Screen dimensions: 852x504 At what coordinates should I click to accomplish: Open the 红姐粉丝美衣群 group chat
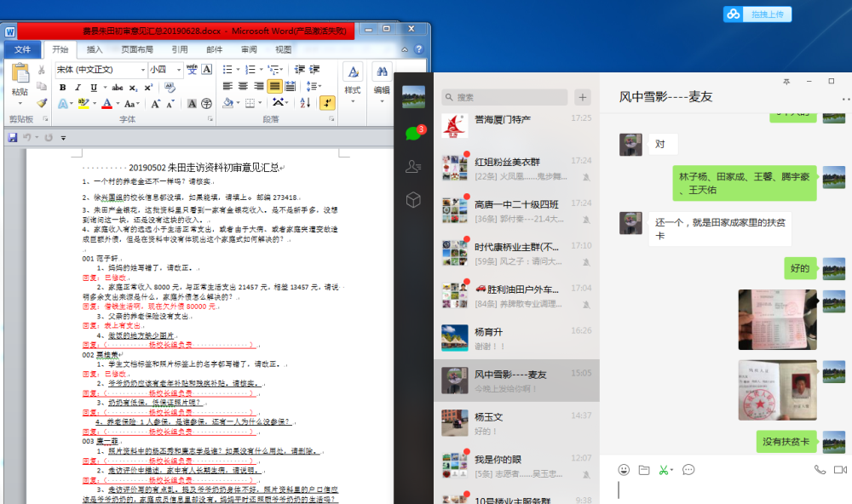(x=517, y=168)
